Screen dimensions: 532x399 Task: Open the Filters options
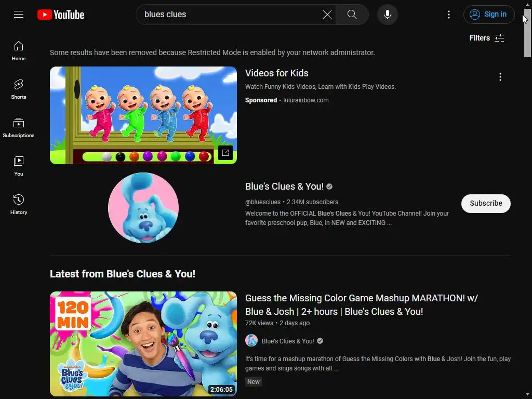[x=486, y=38]
